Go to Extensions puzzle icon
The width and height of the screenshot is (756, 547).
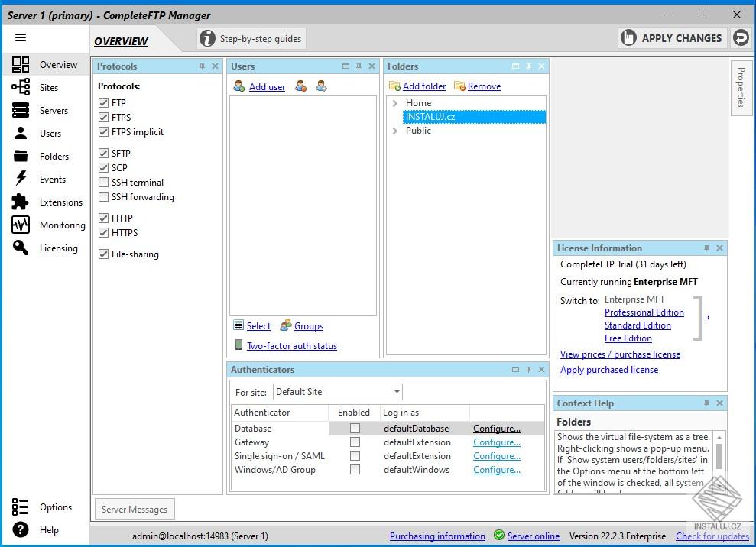coord(21,202)
